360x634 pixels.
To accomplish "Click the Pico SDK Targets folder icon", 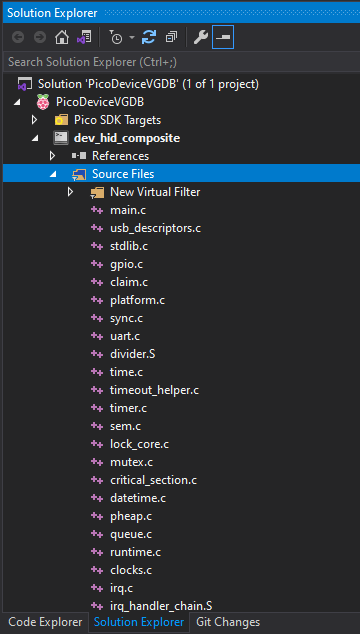I will pyautogui.click(x=61, y=120).
